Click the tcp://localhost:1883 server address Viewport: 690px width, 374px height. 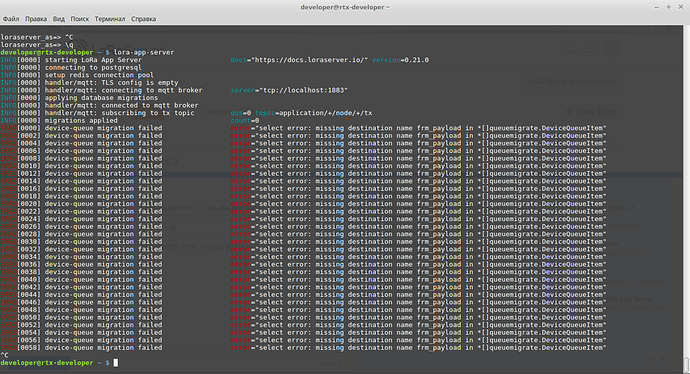click(x=304, y=90)
